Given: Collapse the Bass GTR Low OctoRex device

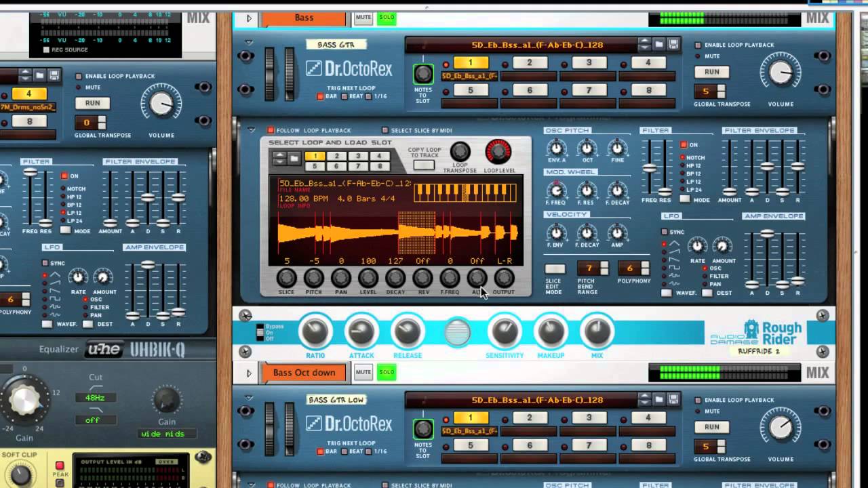Looking at the screenshot, I should tap(250, 398).
